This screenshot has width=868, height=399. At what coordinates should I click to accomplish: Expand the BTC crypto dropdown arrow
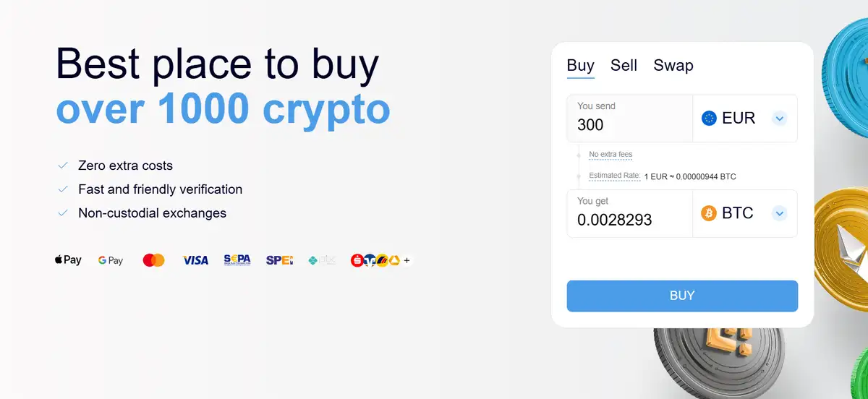[779, 213]
